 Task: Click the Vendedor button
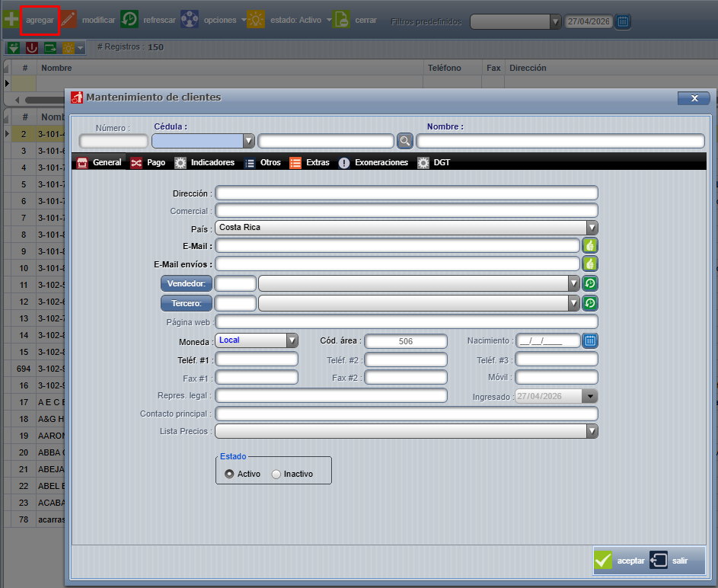click(x=187, y=283)
